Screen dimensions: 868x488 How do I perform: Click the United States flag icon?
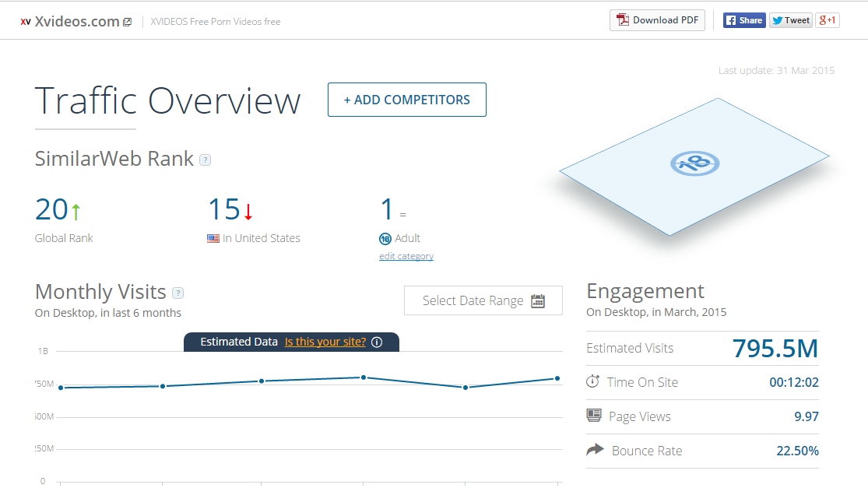tap(213, 238)
